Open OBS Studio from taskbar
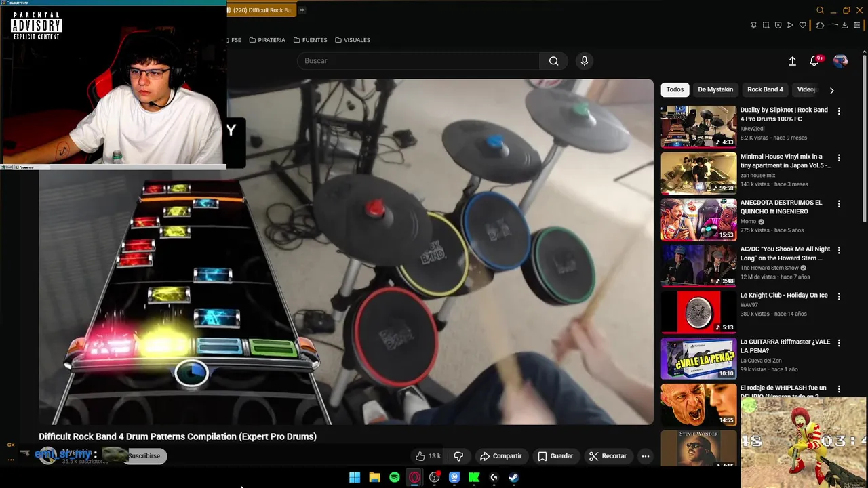The image size is (868, 488). click(435, 477)
